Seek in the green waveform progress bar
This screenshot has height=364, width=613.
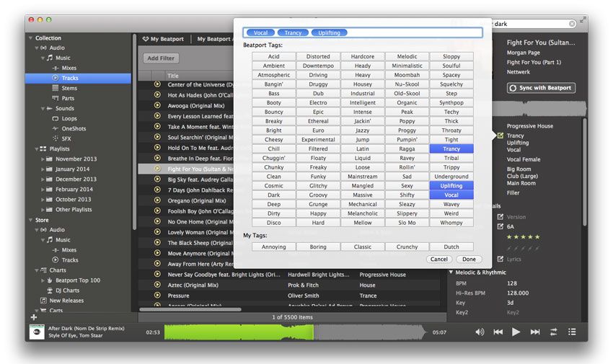[239, 332]
